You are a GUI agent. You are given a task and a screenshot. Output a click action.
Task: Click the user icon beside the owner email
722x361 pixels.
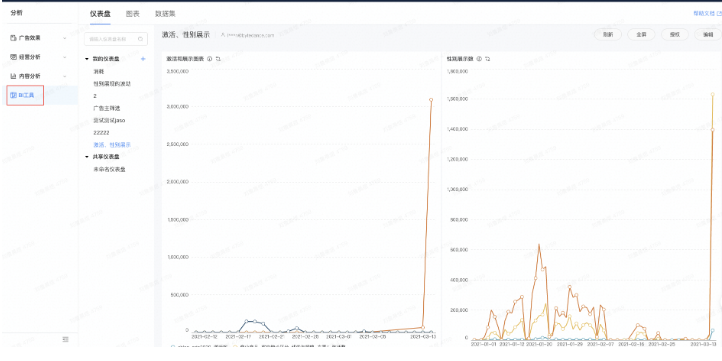pyautogui.click(x=223, y=35)
